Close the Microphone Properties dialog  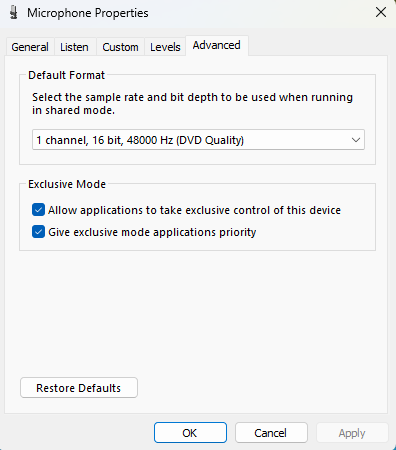coord(381,13)
